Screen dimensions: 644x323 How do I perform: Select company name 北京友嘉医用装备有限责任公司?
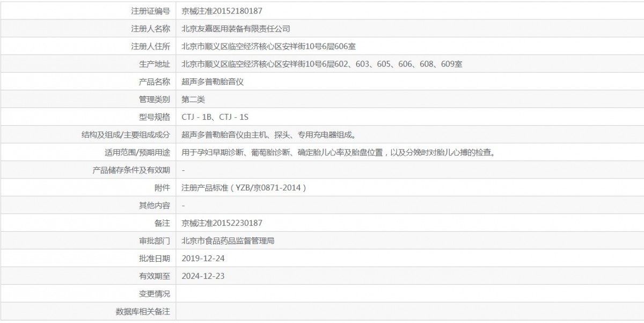(x=236, y=28)
